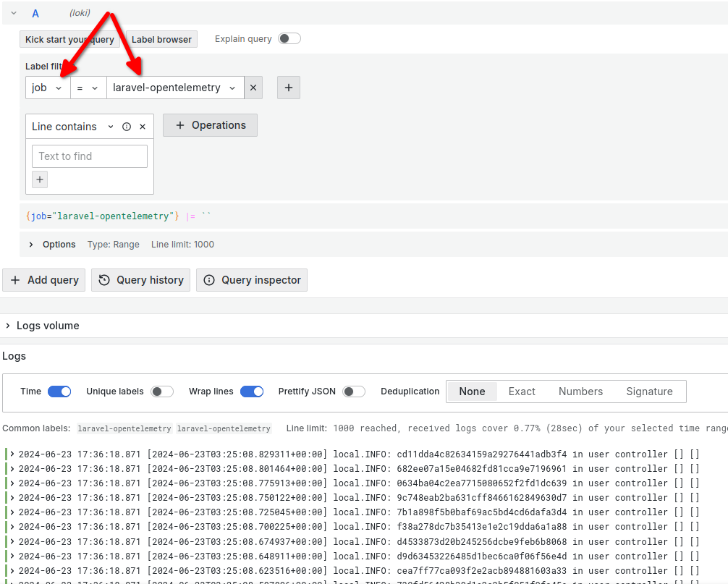Expand the Options section
Screen dimensions: 728x584
pos(31,245)
